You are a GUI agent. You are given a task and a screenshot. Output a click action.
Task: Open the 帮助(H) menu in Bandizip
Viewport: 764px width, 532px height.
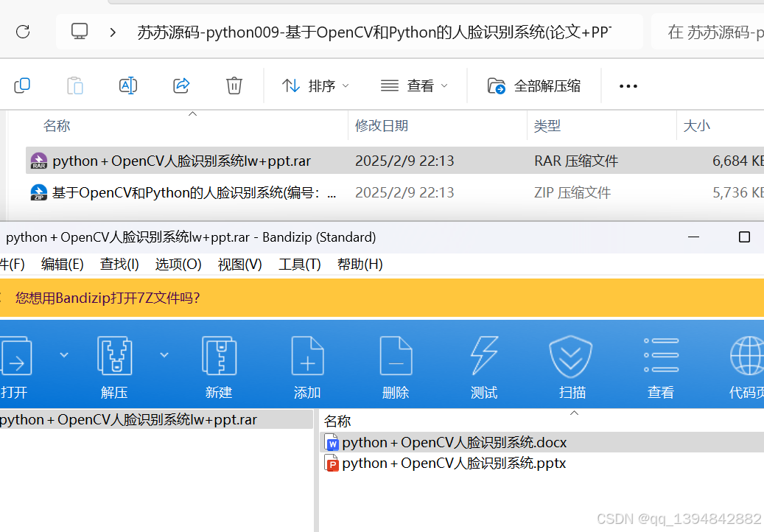(360, 264)
